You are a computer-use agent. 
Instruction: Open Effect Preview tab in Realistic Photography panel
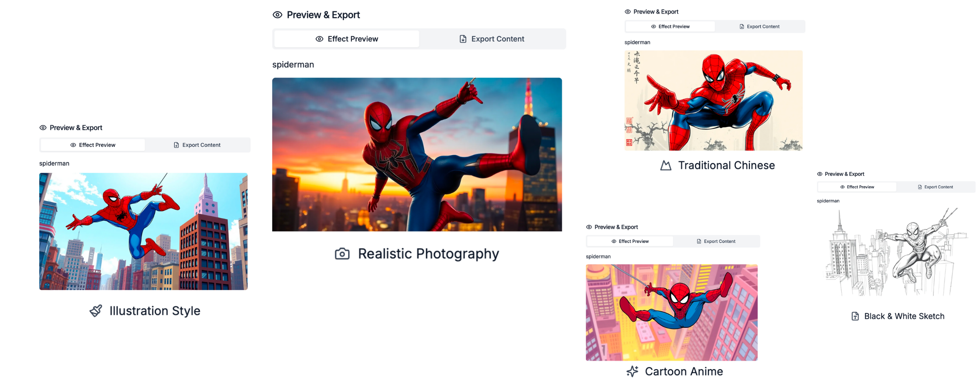pos(346,39)
